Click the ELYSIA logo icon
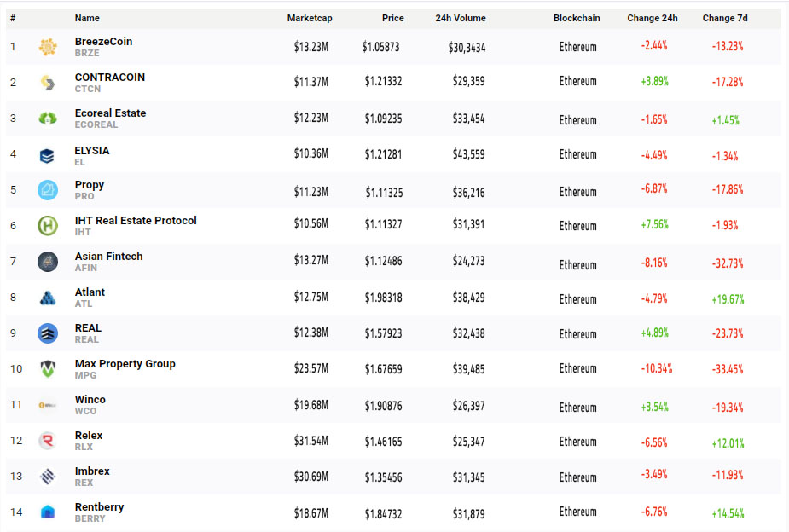This screenshot has height=532, width=789. pos(48,155)
